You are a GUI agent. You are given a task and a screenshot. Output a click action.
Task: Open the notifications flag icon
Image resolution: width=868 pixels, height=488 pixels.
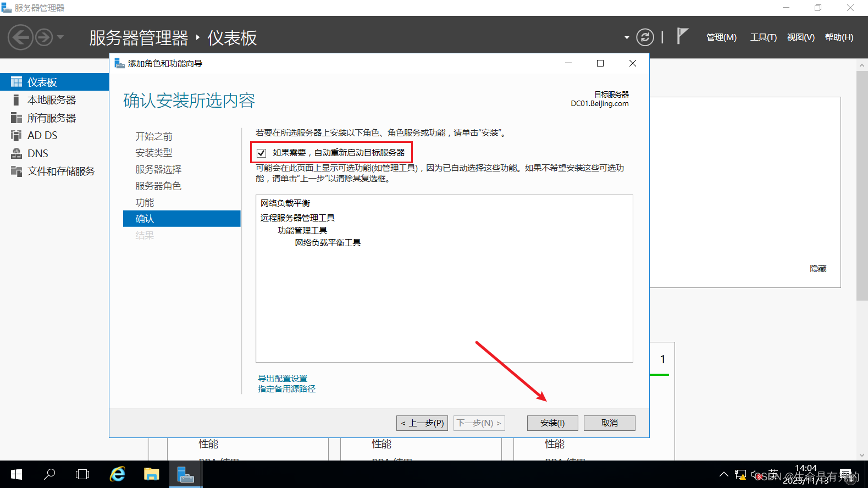pyautogui.click(x=682, y=36)
